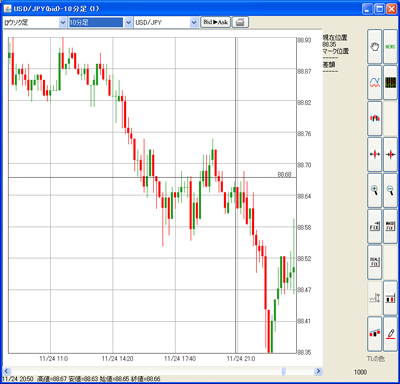
Task: Click the horizontal scrollbar right arrow
Action: pyautogui.click(x=318, y=371)
